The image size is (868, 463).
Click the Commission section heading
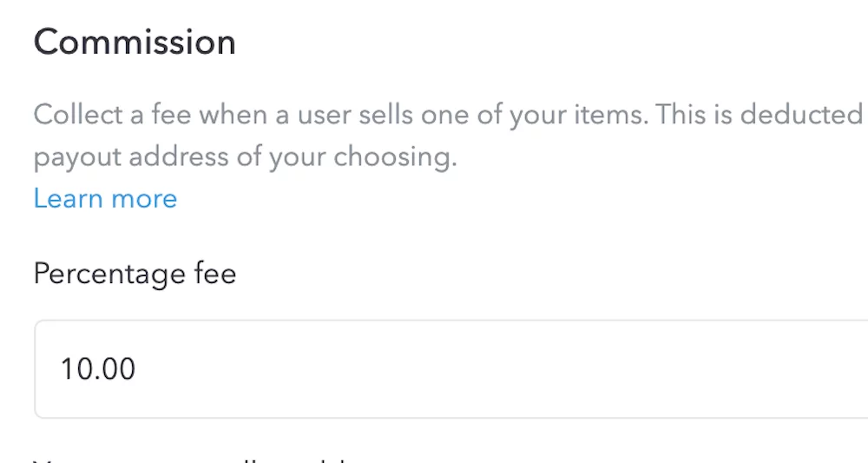[135, 43]
